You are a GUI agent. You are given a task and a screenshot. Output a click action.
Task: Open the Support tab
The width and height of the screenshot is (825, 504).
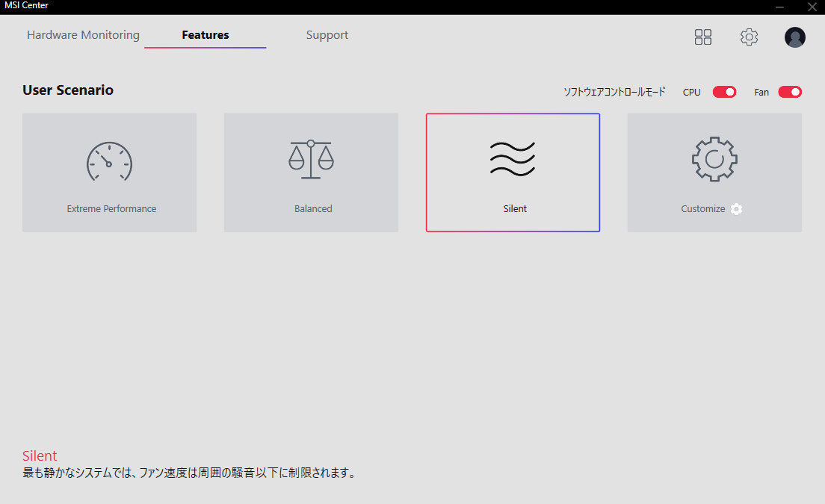(327, 34)
